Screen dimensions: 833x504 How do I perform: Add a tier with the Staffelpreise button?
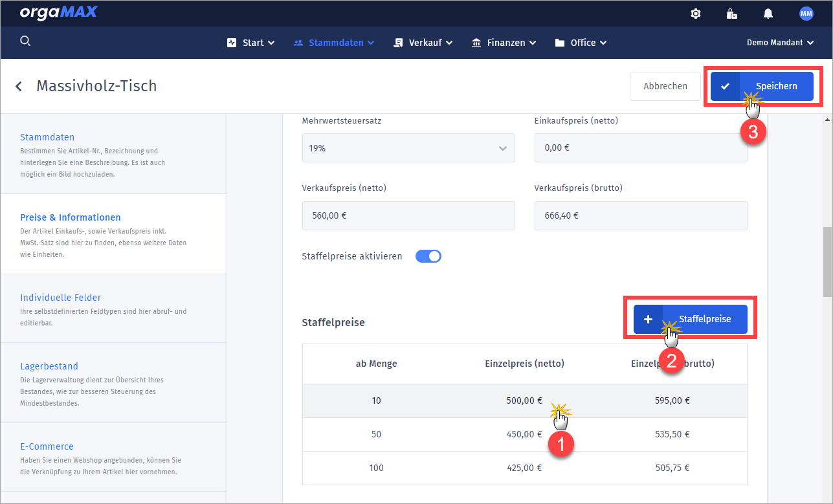tap(690, 319)
